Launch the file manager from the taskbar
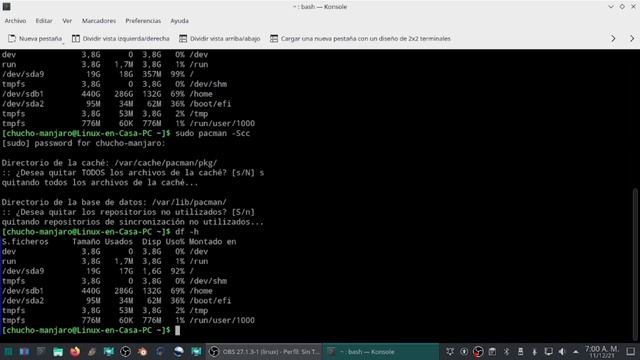This screenshot has height=360, width=640. coord(58,351)
